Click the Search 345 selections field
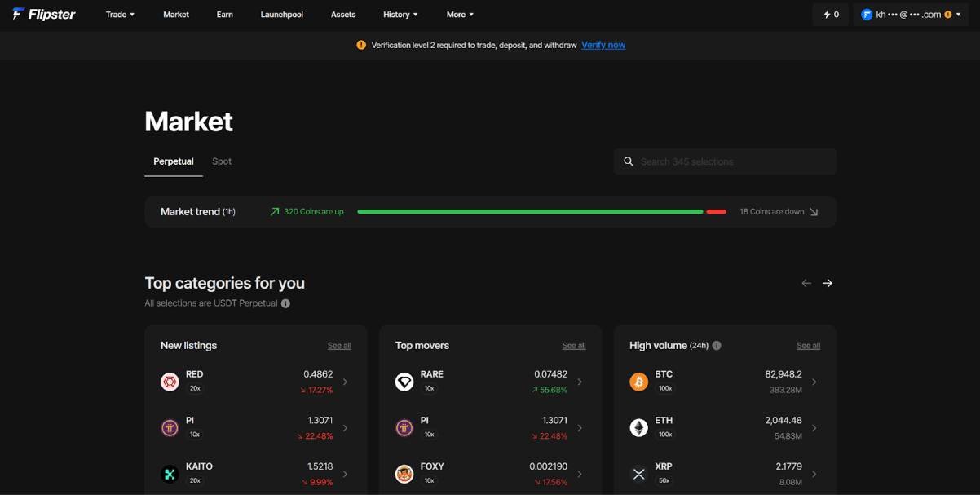This screenshot has width=980, height=495. tap(725, 161)
